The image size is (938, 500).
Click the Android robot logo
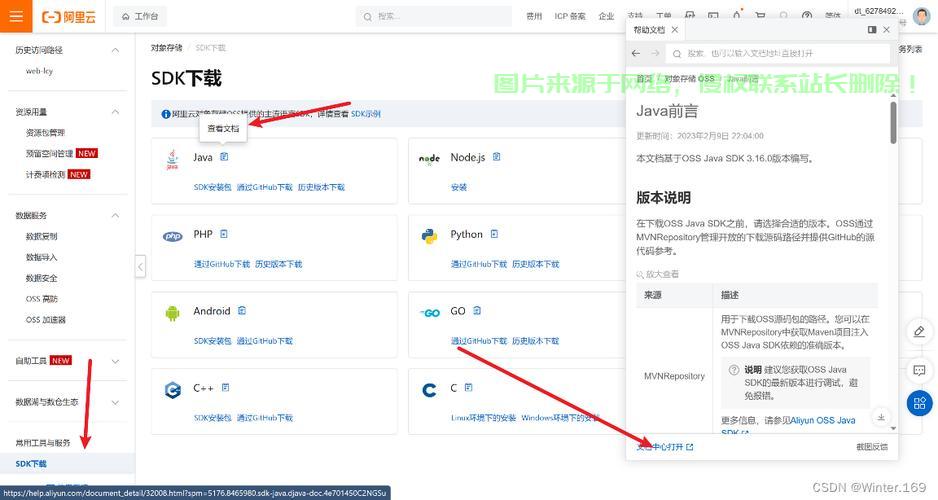172,313
